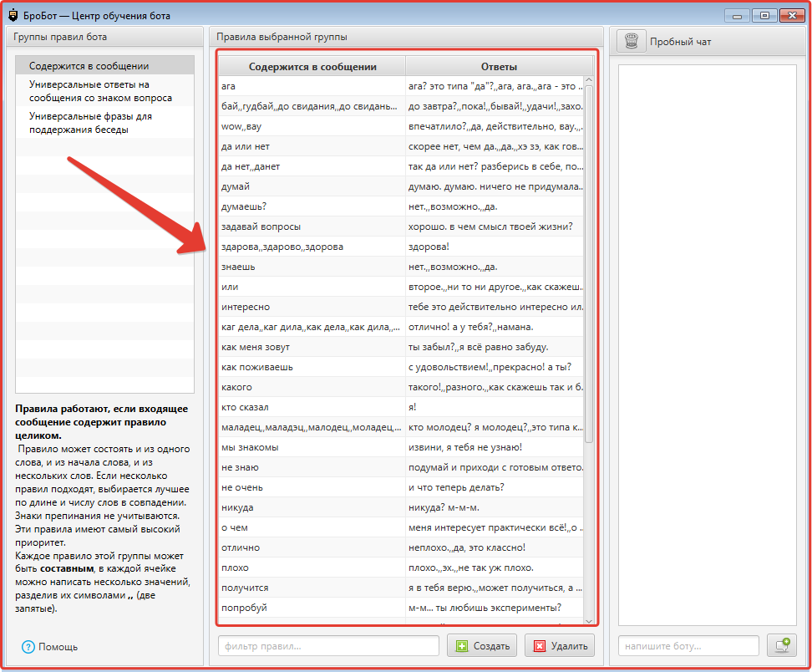Open the Помощь link
Image resolution: width=812 pixels, height=672 pixels.
tap(58, 647)
